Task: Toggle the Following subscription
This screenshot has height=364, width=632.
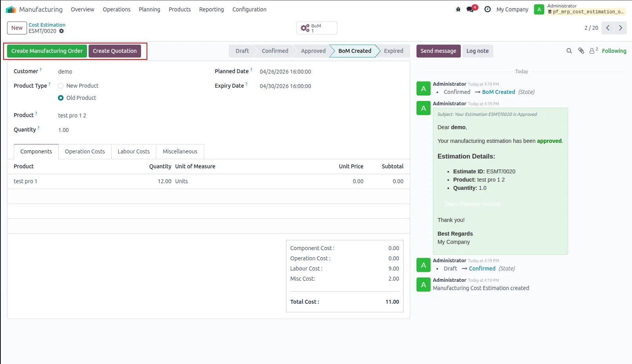Action: pos(614,51)
